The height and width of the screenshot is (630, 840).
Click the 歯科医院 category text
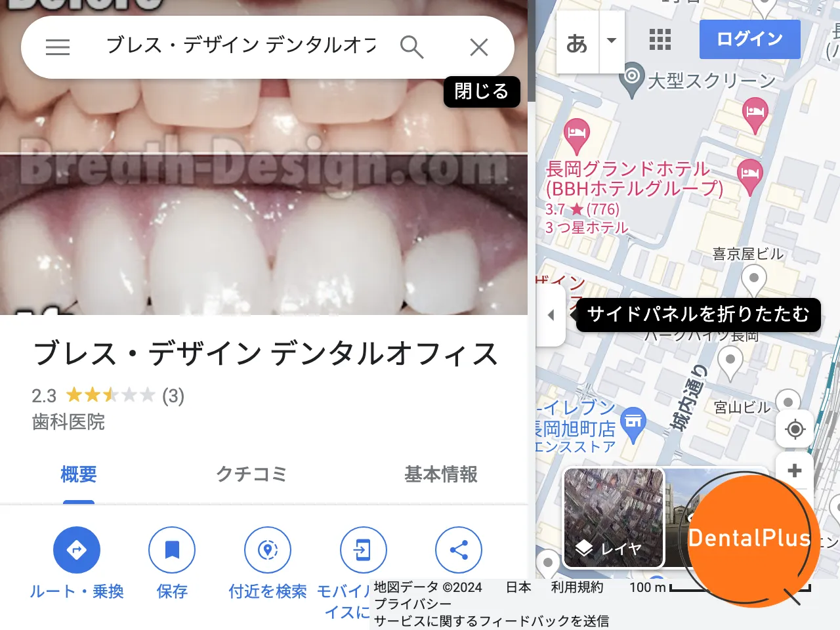coord(68,422)
